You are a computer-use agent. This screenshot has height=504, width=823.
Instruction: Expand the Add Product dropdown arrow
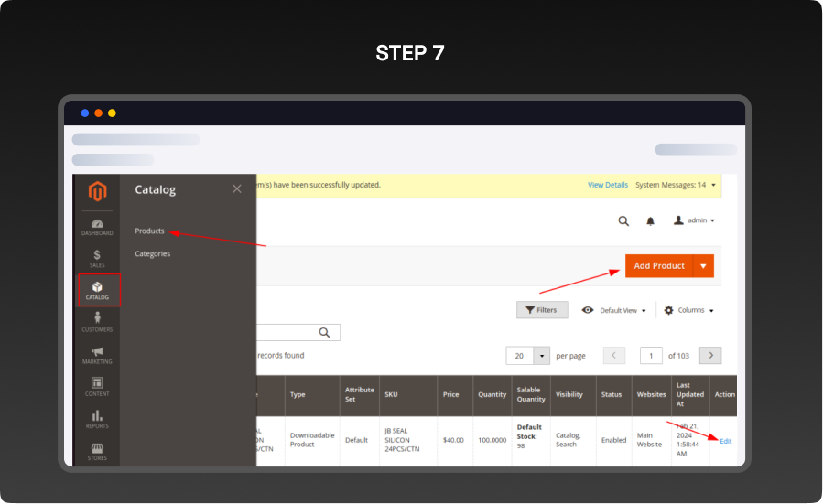coord(703,266)
